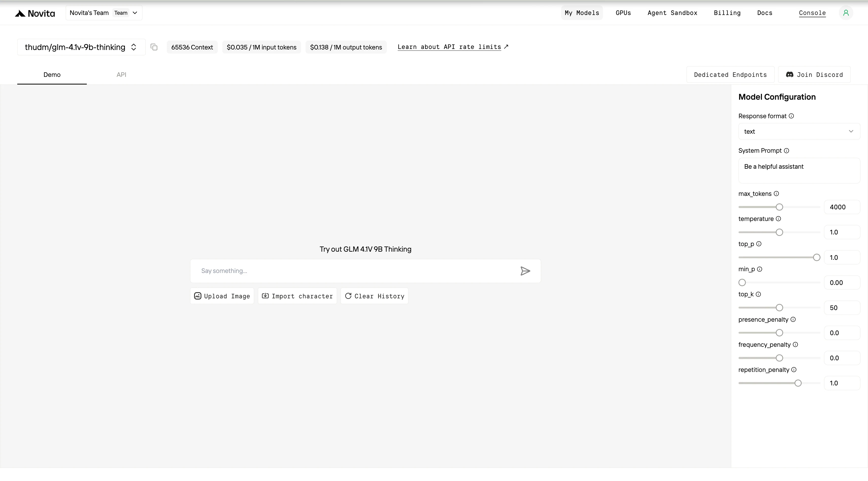The height and width of the screenshot is (481, 868).
Task: Open the thudm/glm-4.1v-9b-thinking model selector
Action: 81,47
